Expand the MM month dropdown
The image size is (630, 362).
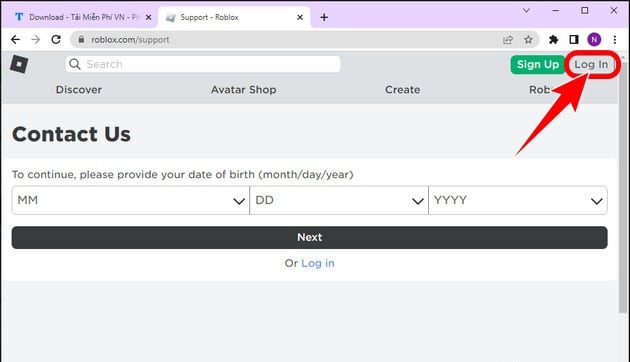[131, 200]
